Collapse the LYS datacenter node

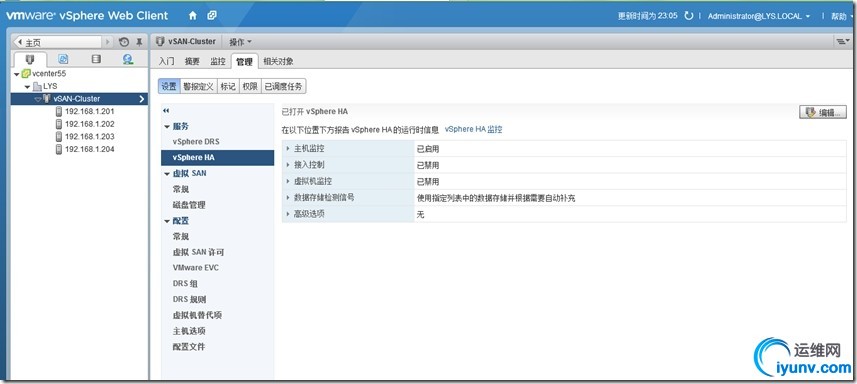28,87
